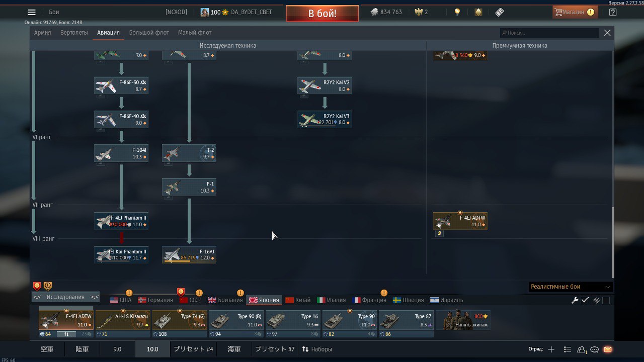This screenshot has width=644, height=362.
Task: Select the Швеция nation tab
Action: (409, 300)
